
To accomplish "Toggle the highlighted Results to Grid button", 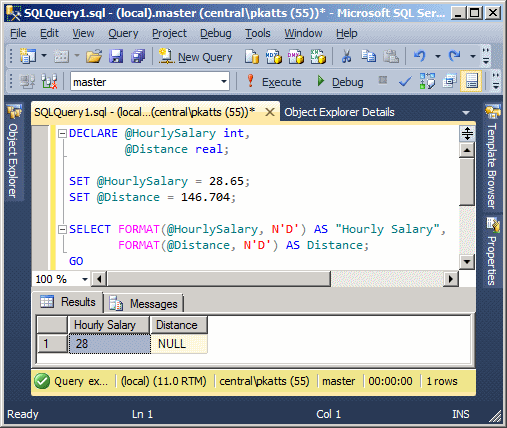I will [x=471, y=81].
